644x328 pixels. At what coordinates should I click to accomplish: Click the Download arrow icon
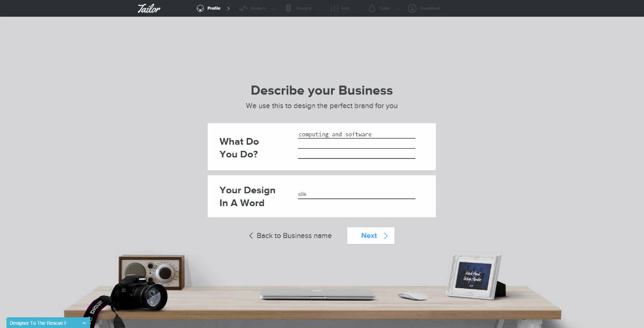[x=412, y=8]
